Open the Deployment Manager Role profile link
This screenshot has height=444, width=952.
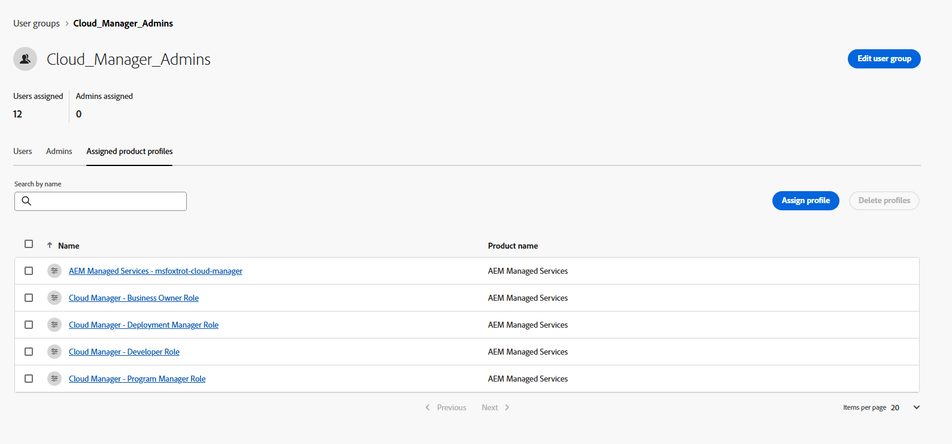click(x=143, y=325)
